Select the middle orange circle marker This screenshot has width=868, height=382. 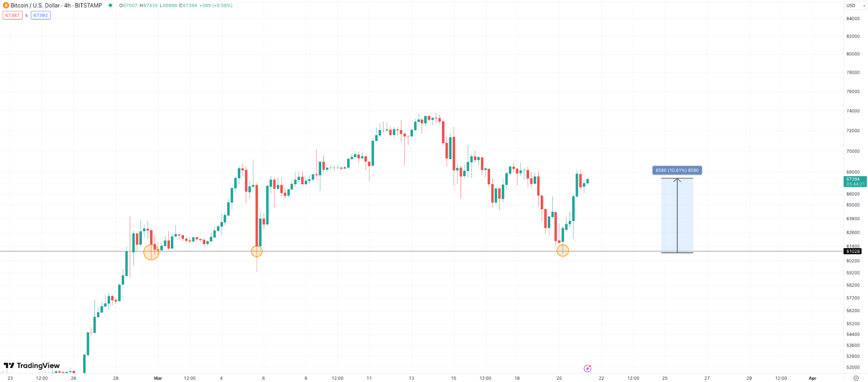pos(257,251)
